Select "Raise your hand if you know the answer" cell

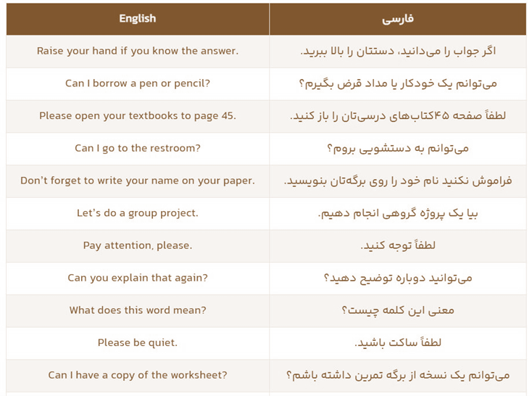[x=138, y=51]
